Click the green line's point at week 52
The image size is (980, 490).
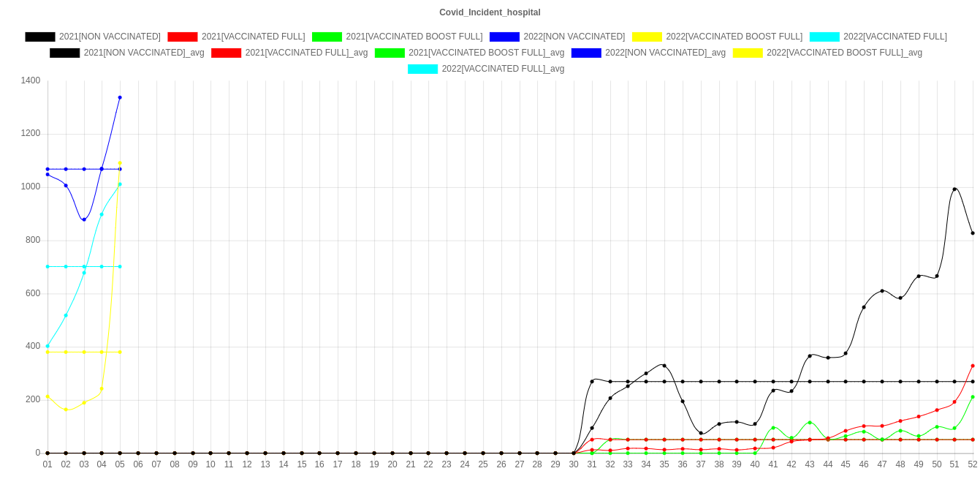click(x=973, y=397)
